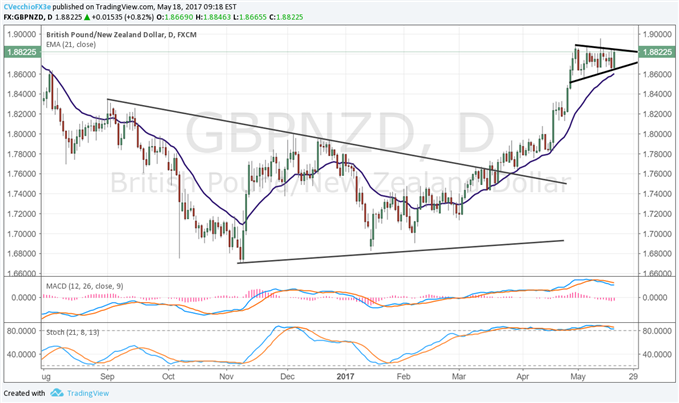Click 1.68000 on the right price axis

tap(658, 254)
